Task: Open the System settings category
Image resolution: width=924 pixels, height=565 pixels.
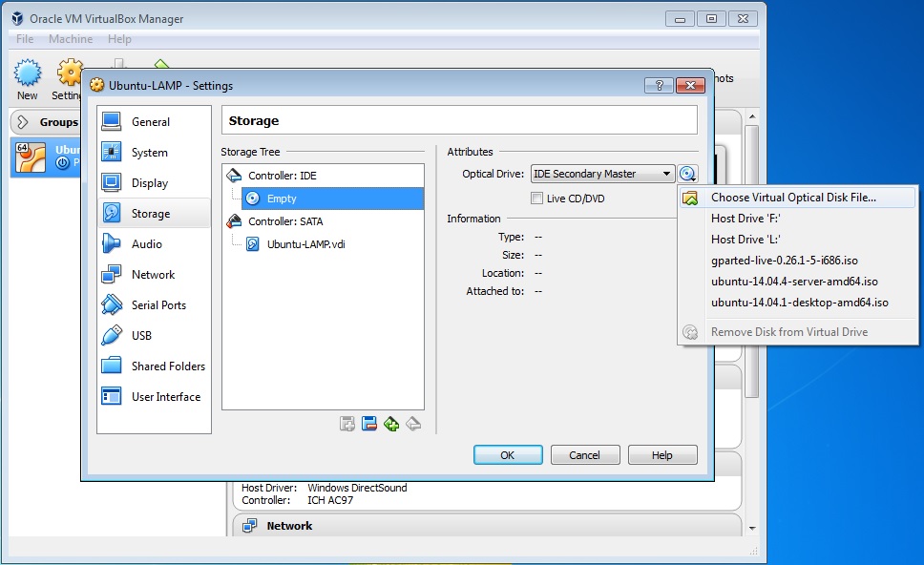Action: (154, 153)
